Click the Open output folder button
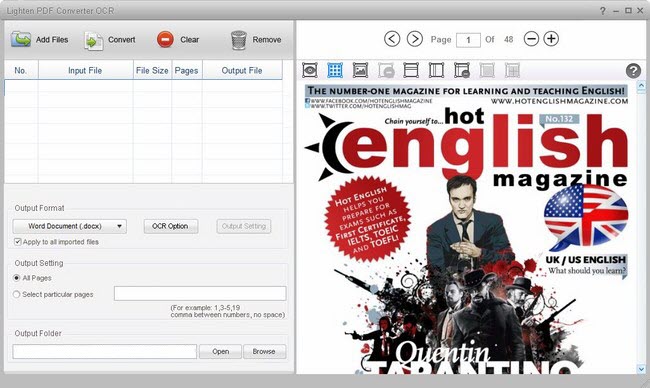Image resolution: width=650 pixels, height=388 pixels. pyautogui.click(x=221, y=352)
